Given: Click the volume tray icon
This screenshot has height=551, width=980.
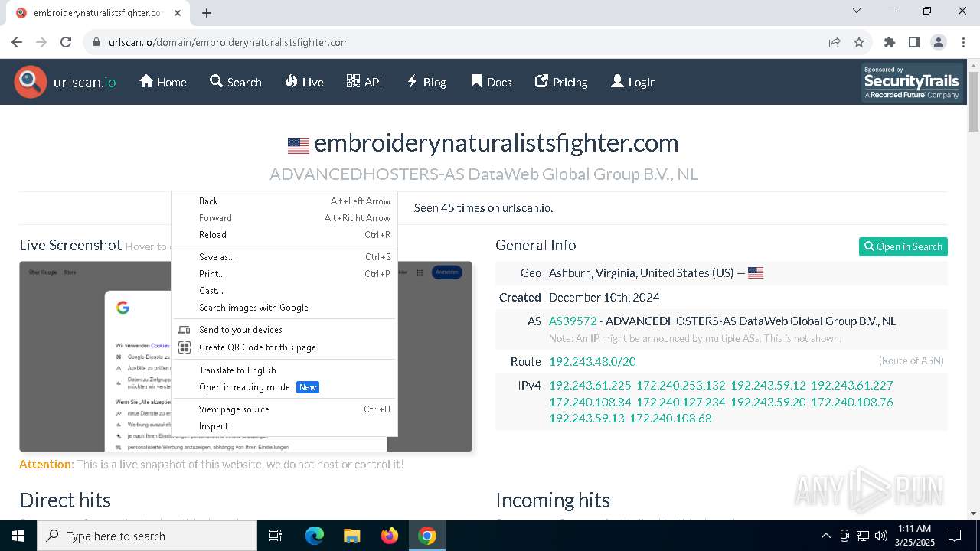Looking at the screenshot, I should (881, 536).
